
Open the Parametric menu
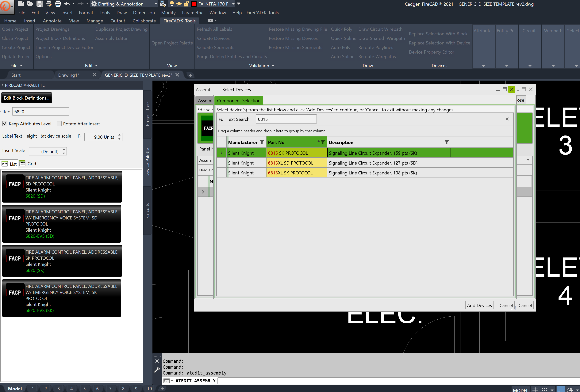point(192,13)
